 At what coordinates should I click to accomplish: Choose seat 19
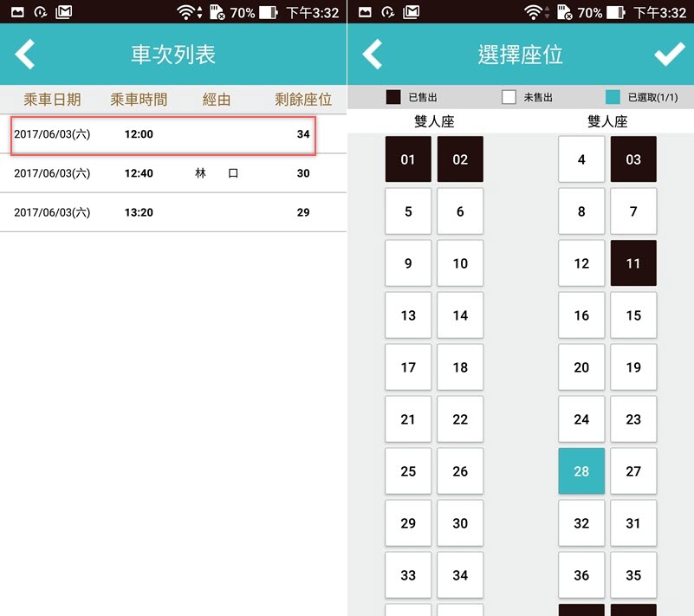click(633, 367)
